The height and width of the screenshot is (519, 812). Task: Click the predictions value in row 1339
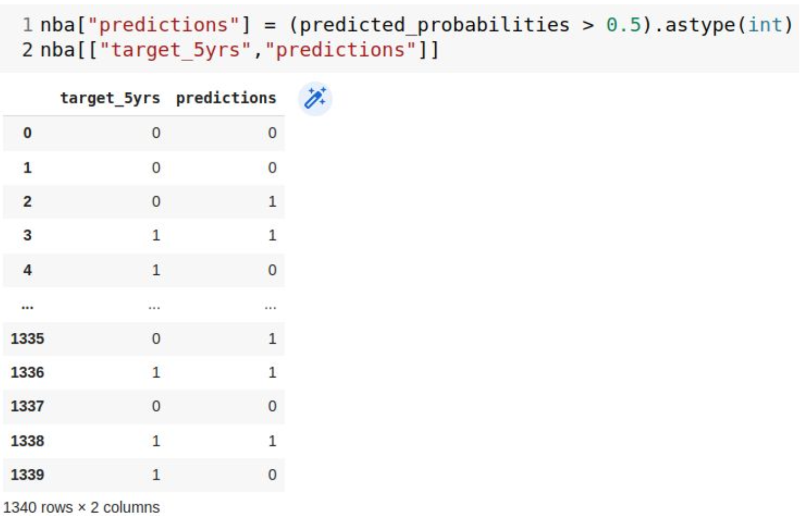click(x=272, y=474)
